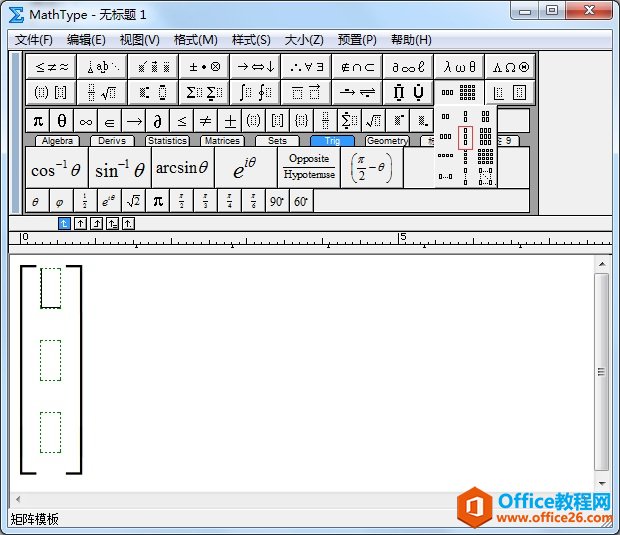Viewport: 620px width, 535px height.
Task: Select right-justified tab stop
Action: pos(96,224)
